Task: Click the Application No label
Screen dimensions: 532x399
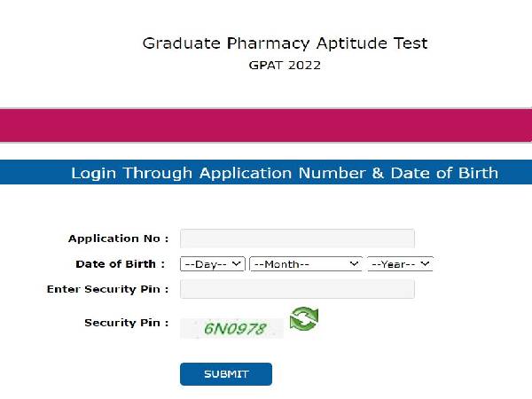Action: (118, 239)
